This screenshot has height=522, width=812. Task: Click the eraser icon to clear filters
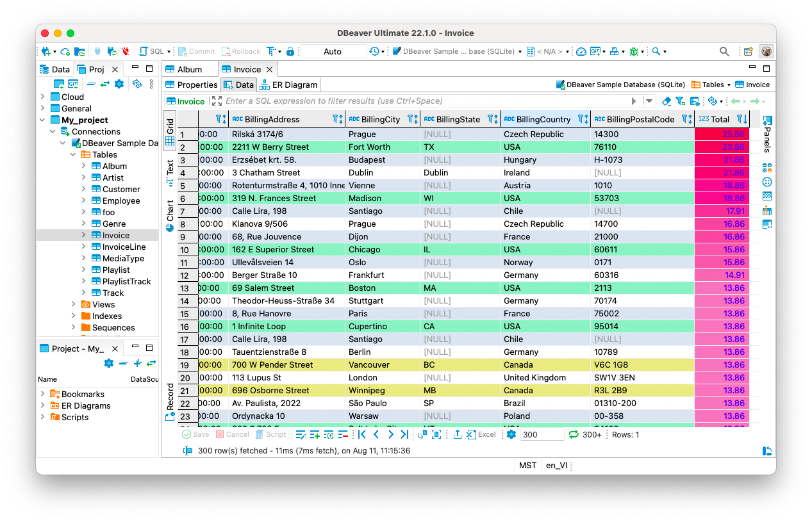point(667,101)
